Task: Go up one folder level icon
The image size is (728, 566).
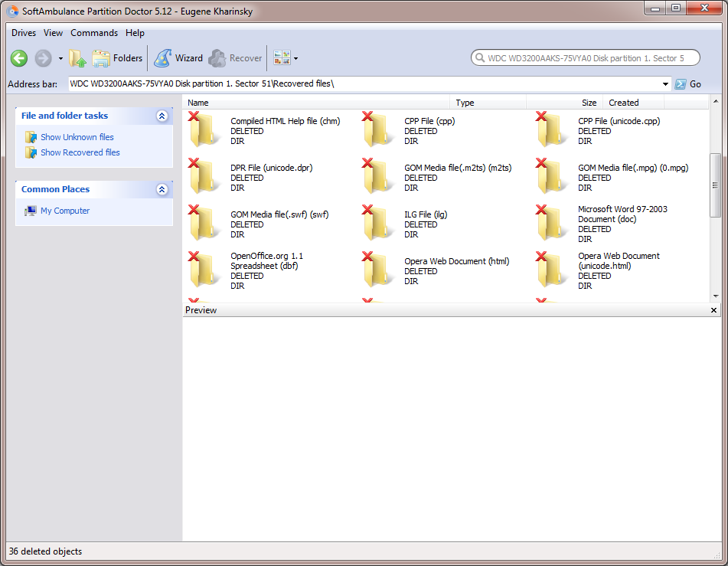Action: [x=77, y=58]
